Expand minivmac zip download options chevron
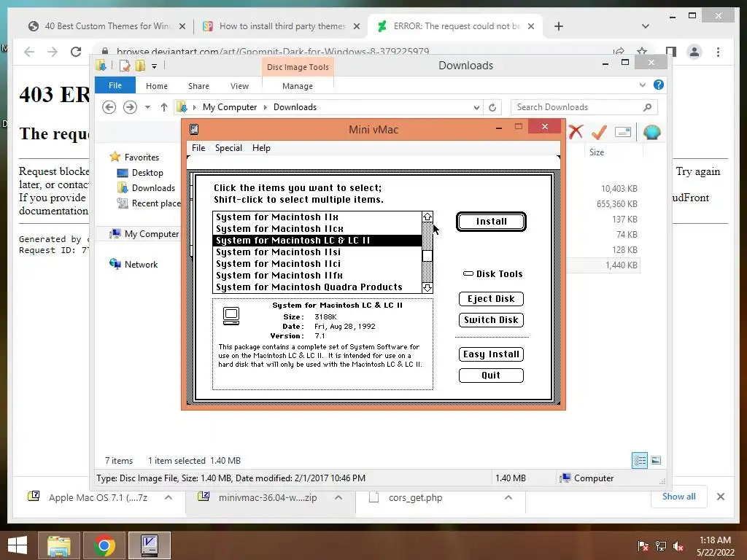 coord(338,497)
